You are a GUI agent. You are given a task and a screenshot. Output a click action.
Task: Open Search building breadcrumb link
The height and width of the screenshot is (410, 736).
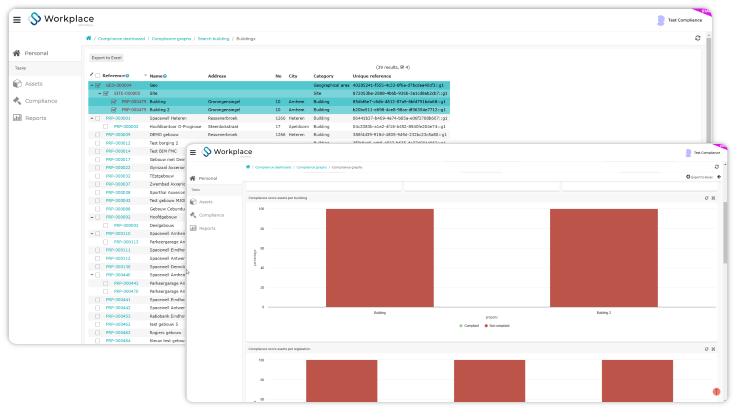(x=214, y=39)
